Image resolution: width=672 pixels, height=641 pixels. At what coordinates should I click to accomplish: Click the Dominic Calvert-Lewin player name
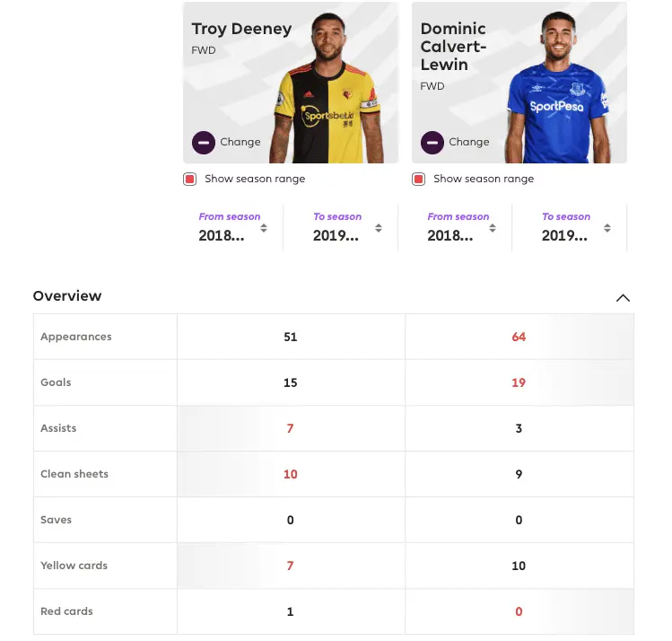pos(453,46)
